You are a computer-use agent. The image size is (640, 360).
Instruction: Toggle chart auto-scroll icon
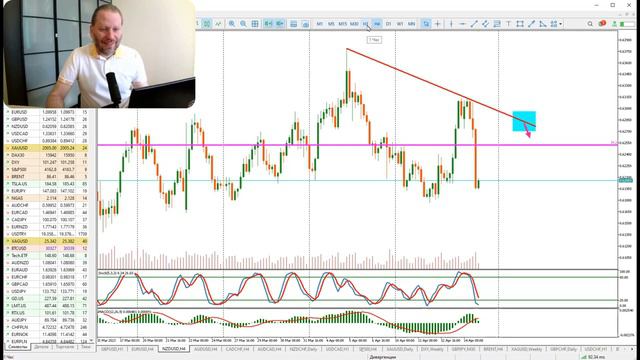tap(268, 24)
